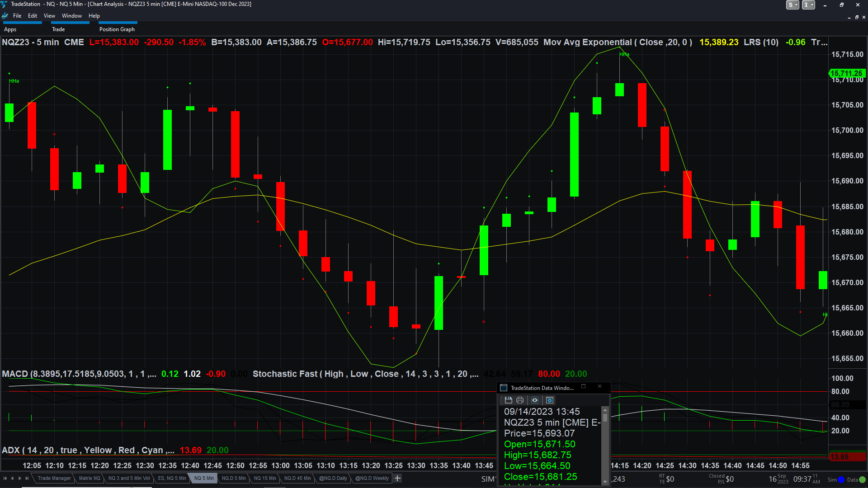Click the High=15,682.75 row in Data Window
The height and width of the screenshot is (488, 868).
pyautogui.click(x=538, y=455)
